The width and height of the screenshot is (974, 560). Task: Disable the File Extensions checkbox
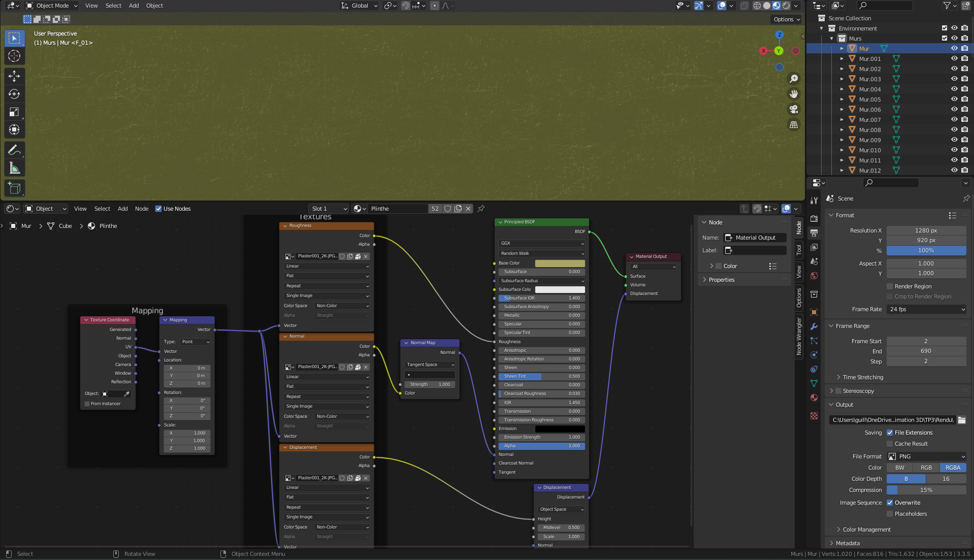(x=890, y=433)
